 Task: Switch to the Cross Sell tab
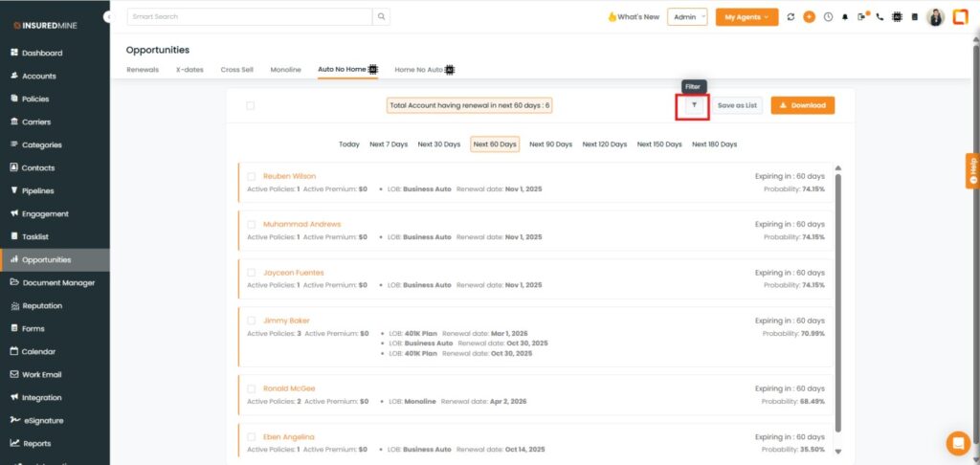[x=237, y=70]
